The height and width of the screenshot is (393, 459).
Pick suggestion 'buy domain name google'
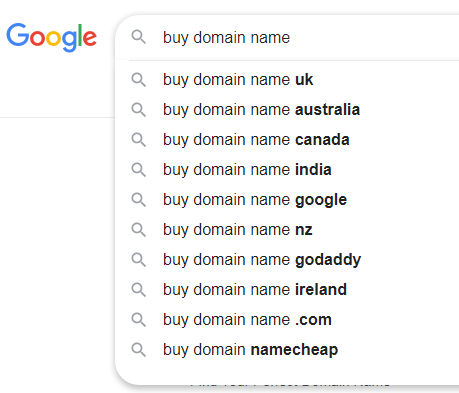coord(287,200)
